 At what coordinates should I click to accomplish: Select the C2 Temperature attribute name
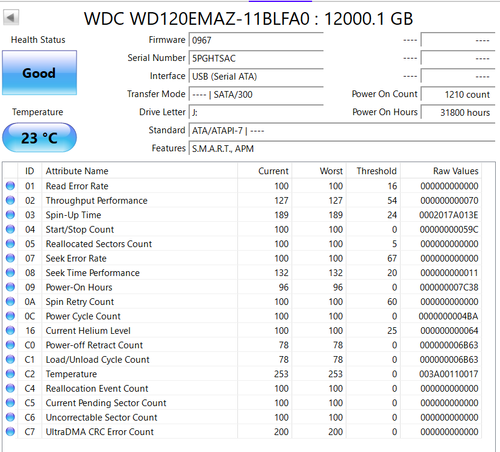pyautogui.click(x=71, y=374)
